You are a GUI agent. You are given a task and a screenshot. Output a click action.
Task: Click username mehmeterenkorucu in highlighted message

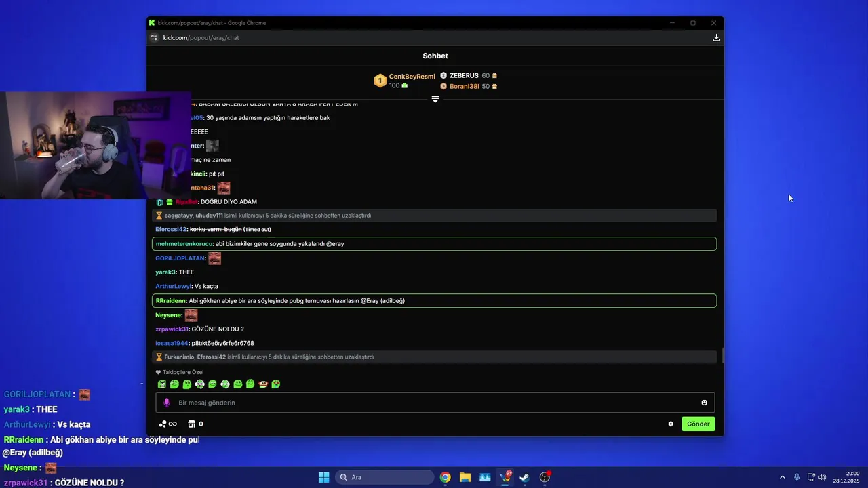click(184, 244)
